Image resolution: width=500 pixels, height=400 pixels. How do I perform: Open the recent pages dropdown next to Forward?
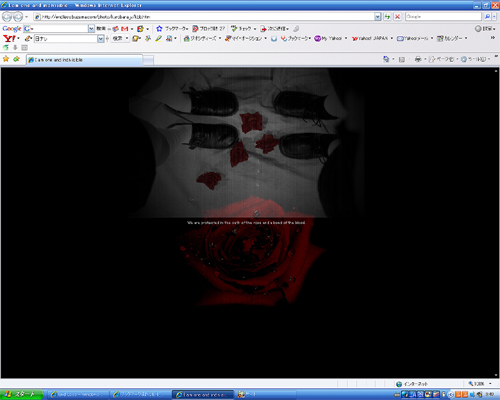(x=27, y=17)
